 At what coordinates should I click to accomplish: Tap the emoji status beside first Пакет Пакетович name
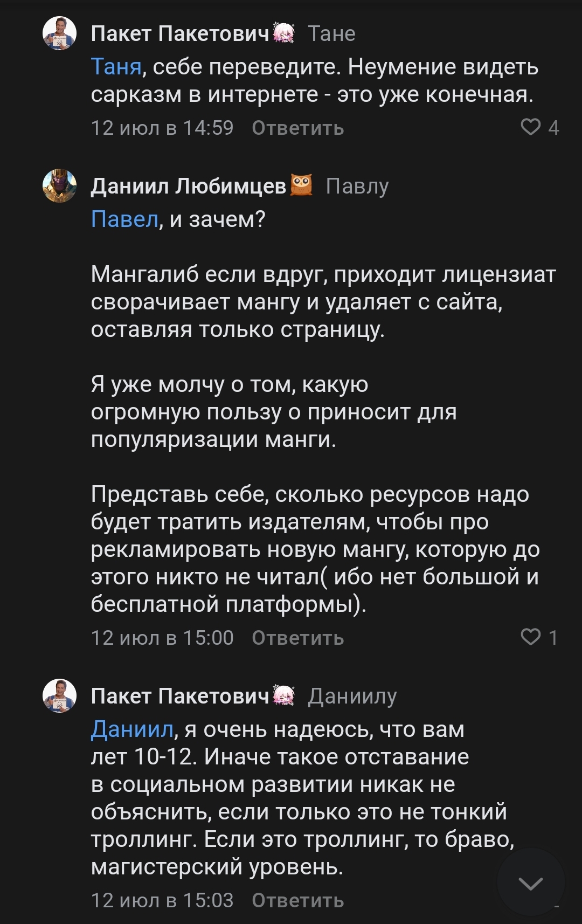pyautogui.click(x=284, y=33)
